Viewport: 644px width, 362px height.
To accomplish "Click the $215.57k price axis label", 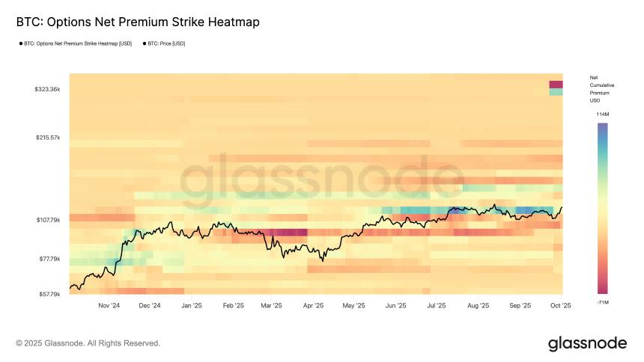I will click(x=47, y=138).
